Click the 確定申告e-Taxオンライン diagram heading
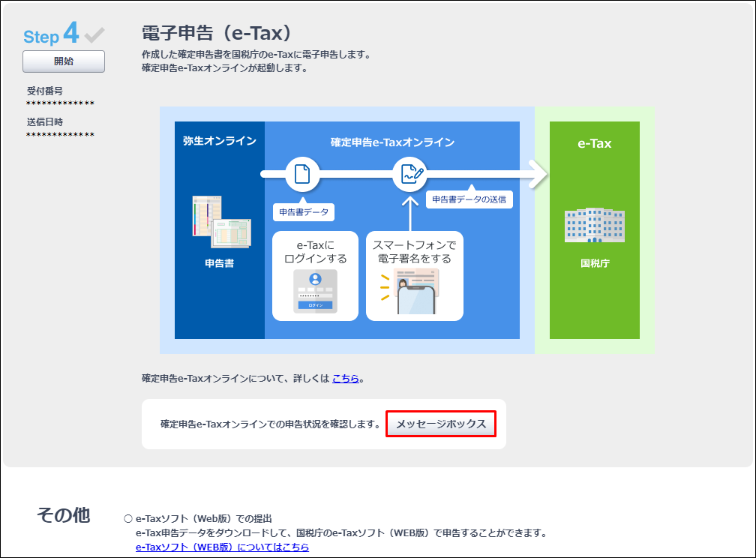This screenshot has height=558, width=756. coord(392,142)
